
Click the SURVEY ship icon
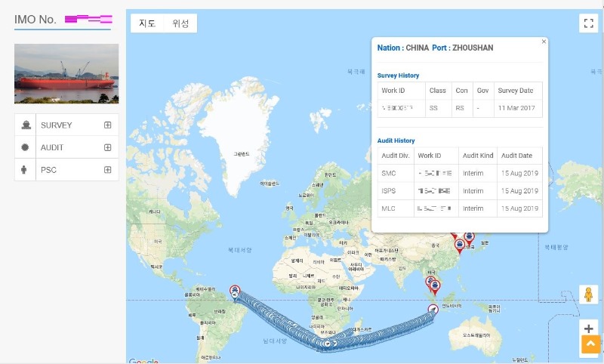26,125
